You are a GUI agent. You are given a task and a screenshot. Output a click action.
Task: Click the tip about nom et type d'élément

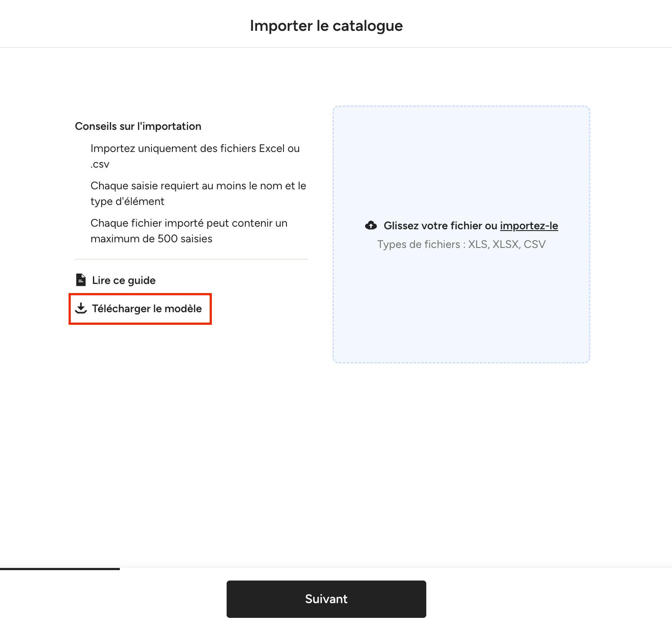pyautogui.click(x=198, y=194)
